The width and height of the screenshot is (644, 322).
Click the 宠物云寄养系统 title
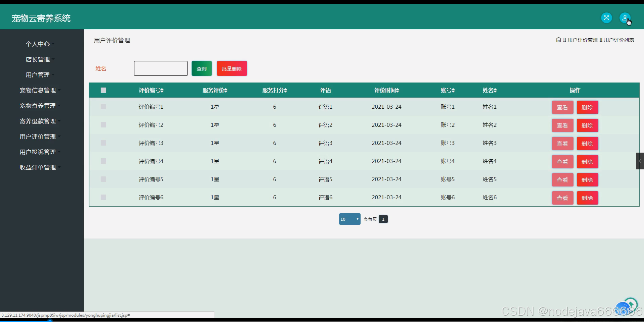(x=41, y=18)
